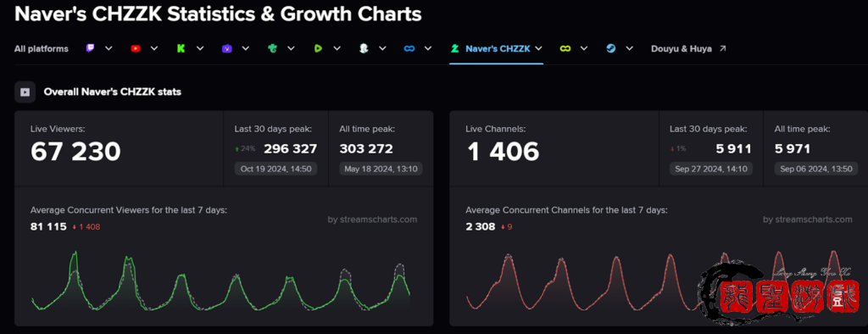This screenshot has height=334, width=868.
Task: Click the 303 272 all time peak
Action: click(x=366, y=149)
